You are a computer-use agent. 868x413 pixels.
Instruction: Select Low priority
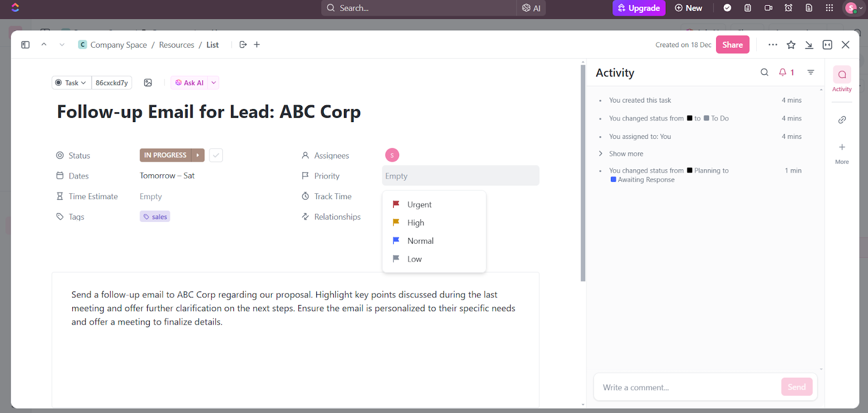pyautogui.click(x=434, y=259)
